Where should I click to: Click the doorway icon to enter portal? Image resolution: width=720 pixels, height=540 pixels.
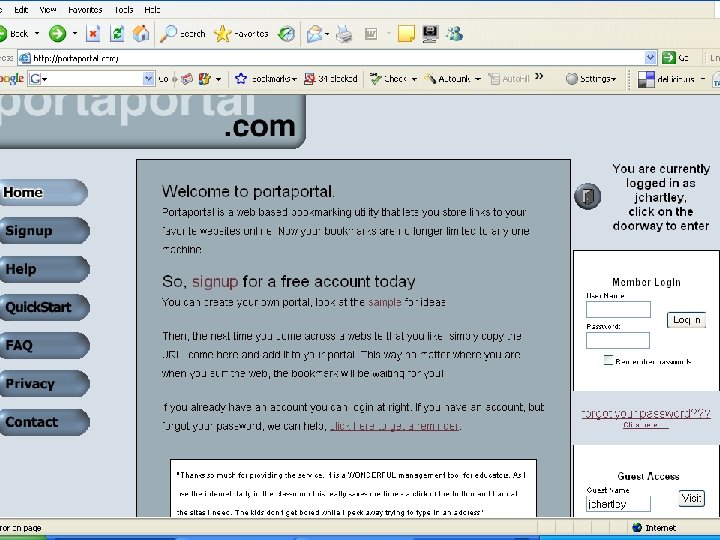tap(587, 196)
